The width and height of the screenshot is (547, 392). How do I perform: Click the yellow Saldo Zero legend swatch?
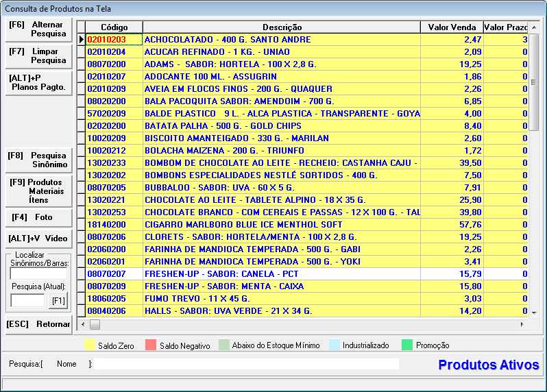point(89,345)
